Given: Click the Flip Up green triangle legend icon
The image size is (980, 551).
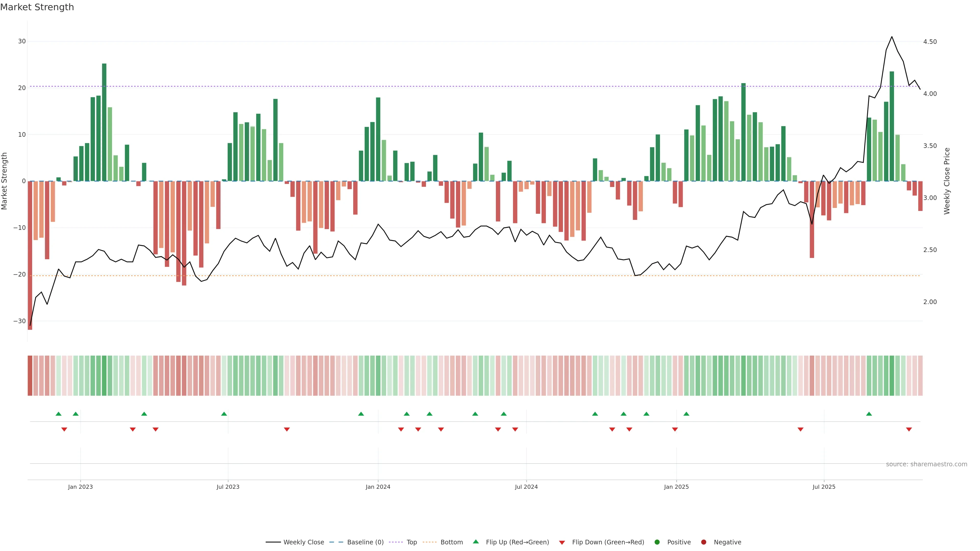Looking at the screenshot, I should pyautogui.click(x=475, y=542).
